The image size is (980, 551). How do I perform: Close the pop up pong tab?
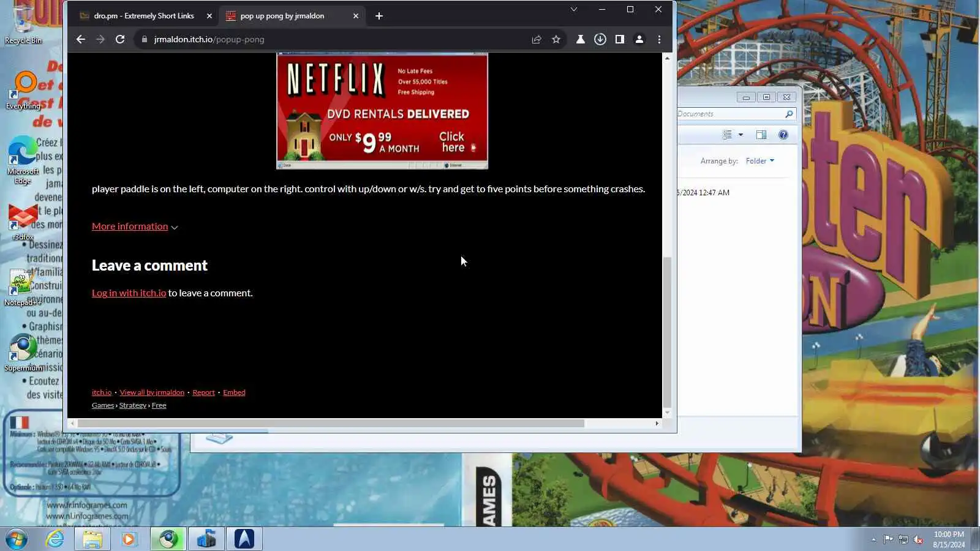(356, 16)
